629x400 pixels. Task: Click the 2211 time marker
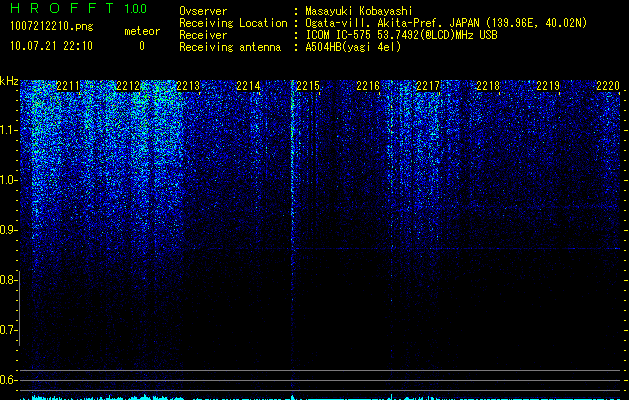(x=68, y=86)
